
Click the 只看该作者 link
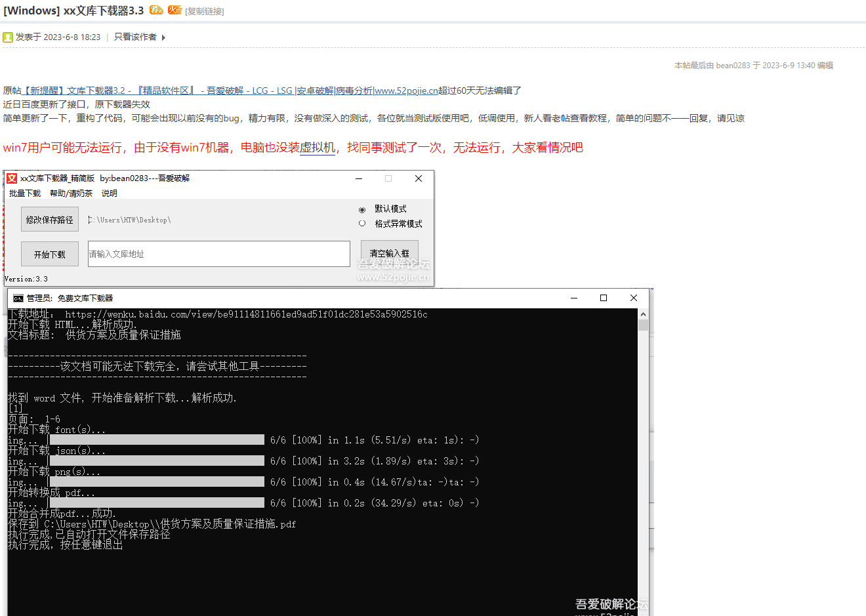click(135, 37)
